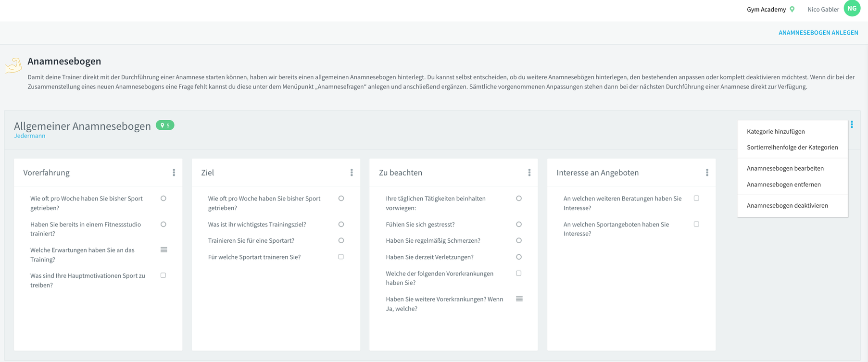The width and height of the screenshot is (868, 362).
Task: Click the green location badge showing 5
Action: click(165, 125)
